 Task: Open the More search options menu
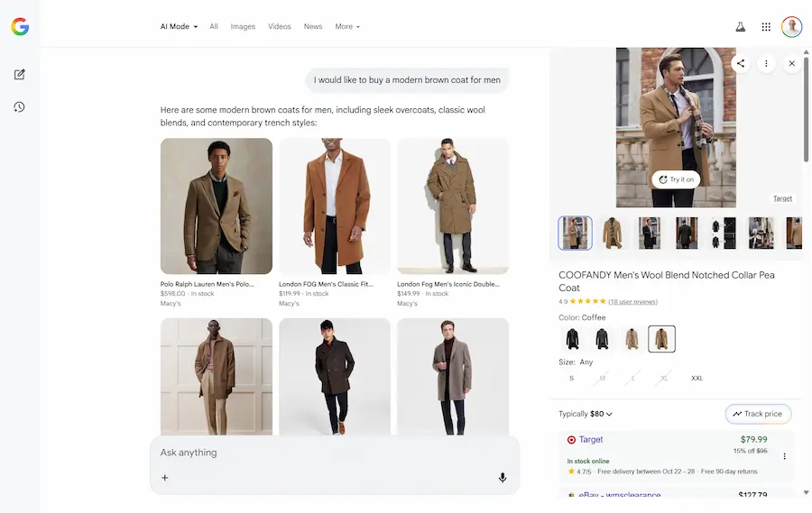tap(347, 27)
